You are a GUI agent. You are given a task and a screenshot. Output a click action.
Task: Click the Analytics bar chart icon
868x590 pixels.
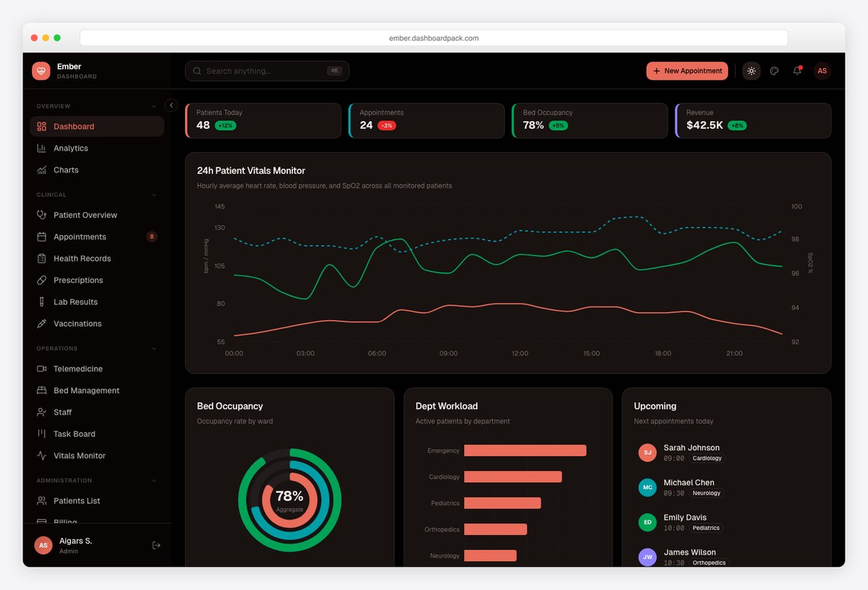42,148
